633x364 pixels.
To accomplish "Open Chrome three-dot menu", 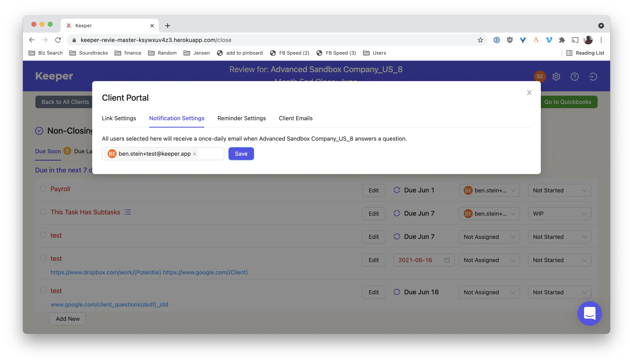I will click(x=601, y=40).
